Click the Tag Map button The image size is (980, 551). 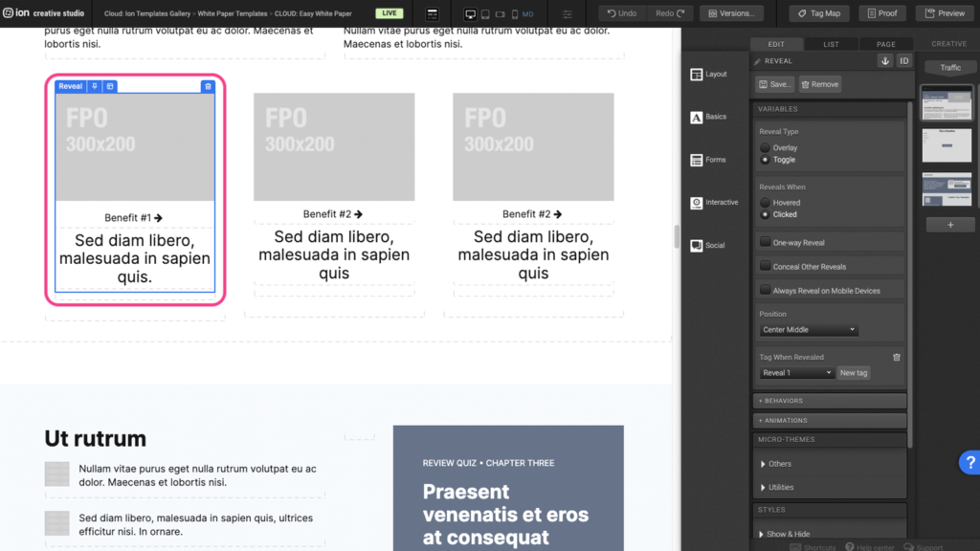818,13
